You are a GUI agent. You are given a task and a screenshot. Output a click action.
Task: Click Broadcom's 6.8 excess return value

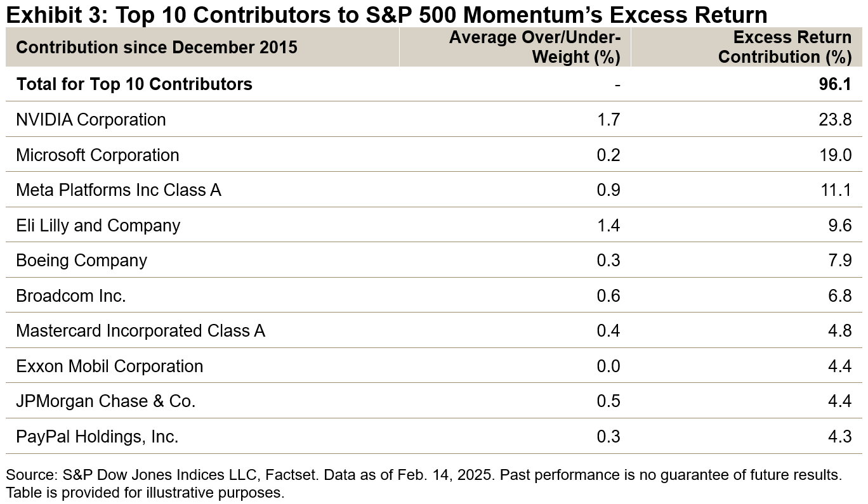click(839, 296)
